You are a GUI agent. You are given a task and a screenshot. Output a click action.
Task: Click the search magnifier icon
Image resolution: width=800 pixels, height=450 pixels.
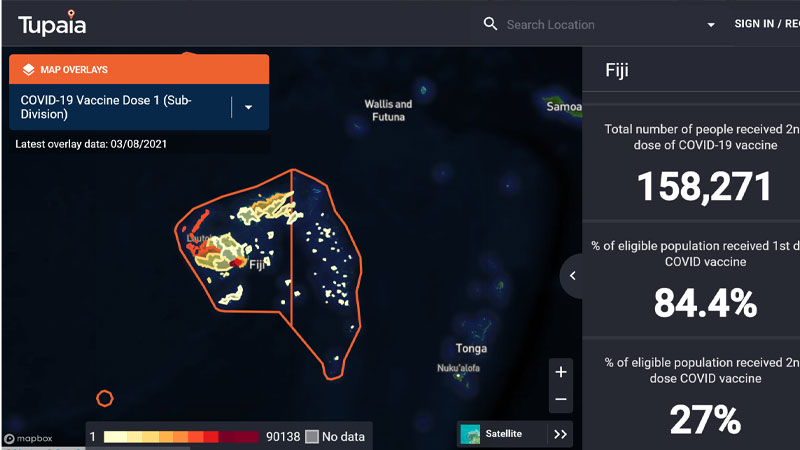pyautogui.click(x=490, y=24)
